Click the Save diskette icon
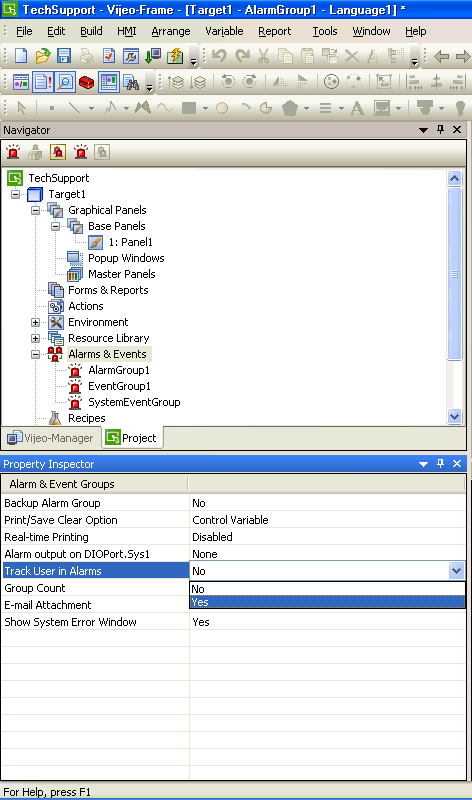The width and height of the screenshot is (472, 800). [x=64, y=56]
